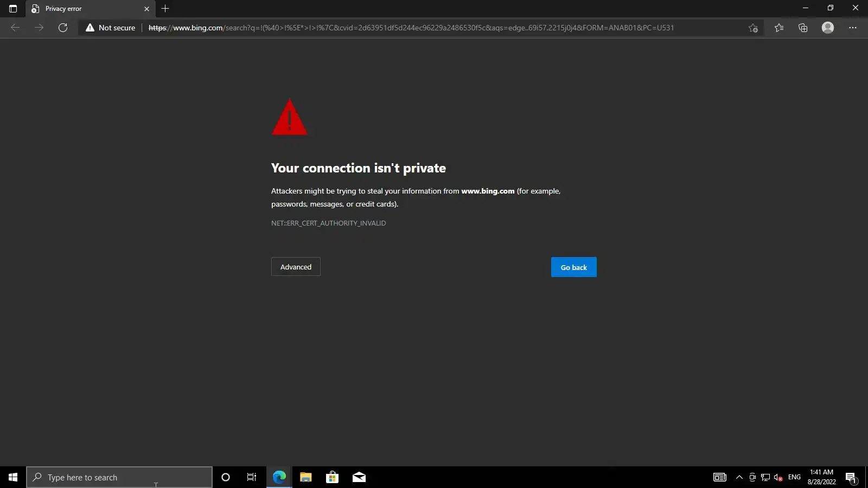Image resolution: width=868 pixels, height=488 pixels.
Task: Click the Microsoft Edge taskbar icon
Action: 279,477
